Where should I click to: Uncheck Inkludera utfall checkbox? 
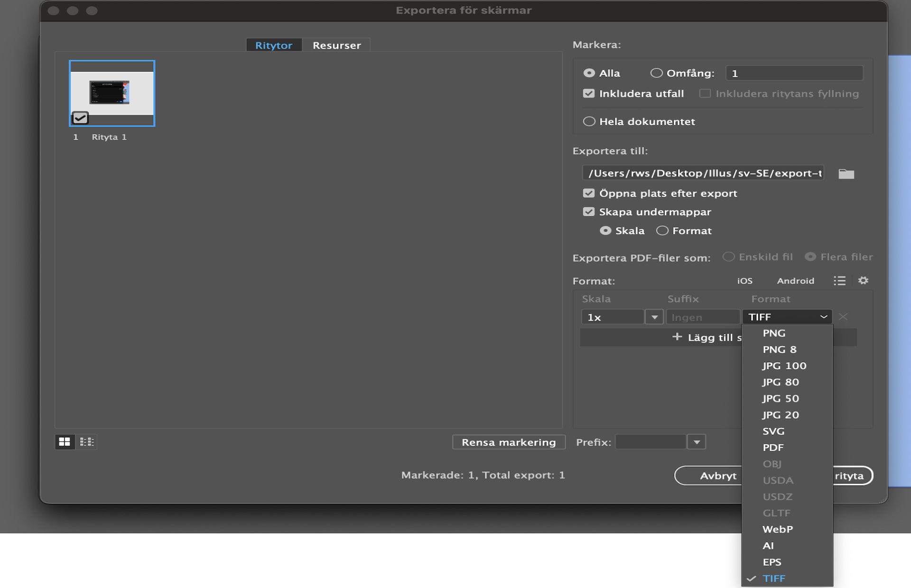[x=589, y=93]
